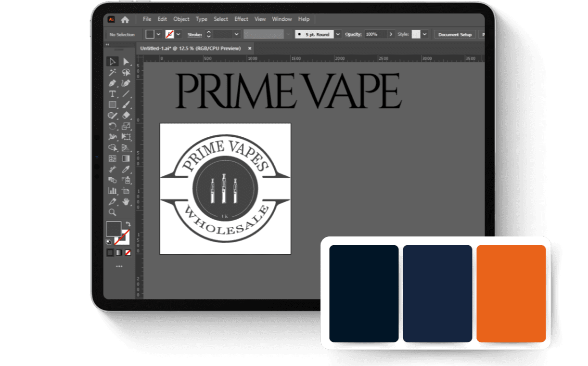The height and width of the screenshot is (366, 588).
Task: Choose the Pen tool
Action: 113,82
